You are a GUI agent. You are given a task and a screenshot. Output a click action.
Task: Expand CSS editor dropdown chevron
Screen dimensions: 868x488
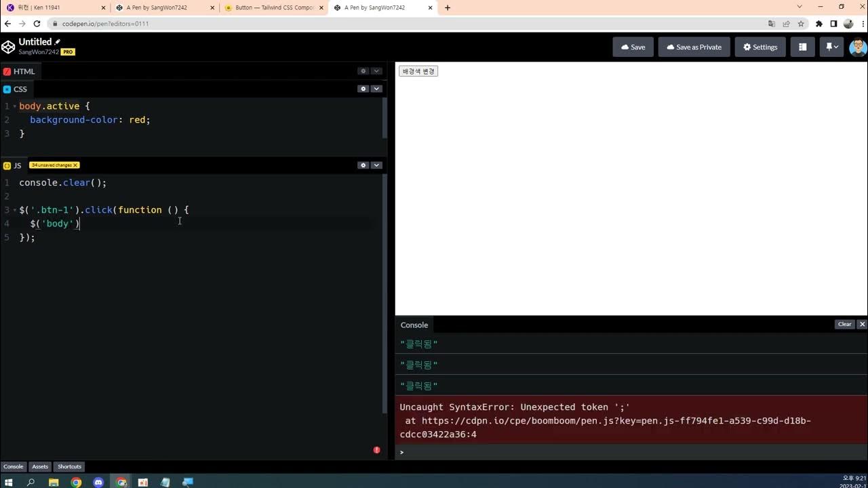pos(376,89)
